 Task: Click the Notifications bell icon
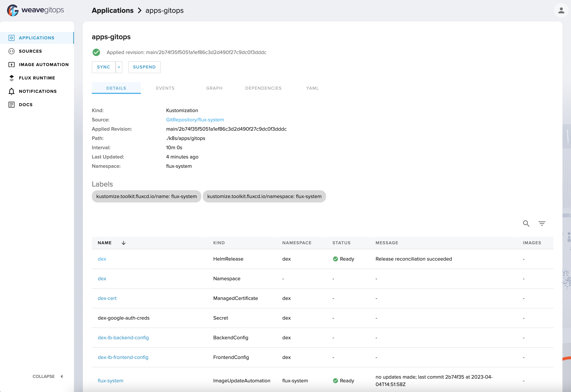12,91
